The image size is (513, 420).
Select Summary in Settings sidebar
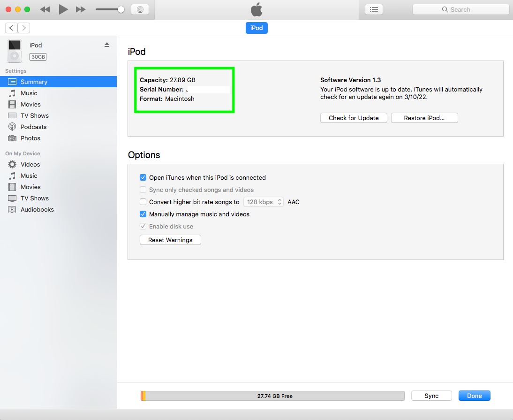coord(58,82)
